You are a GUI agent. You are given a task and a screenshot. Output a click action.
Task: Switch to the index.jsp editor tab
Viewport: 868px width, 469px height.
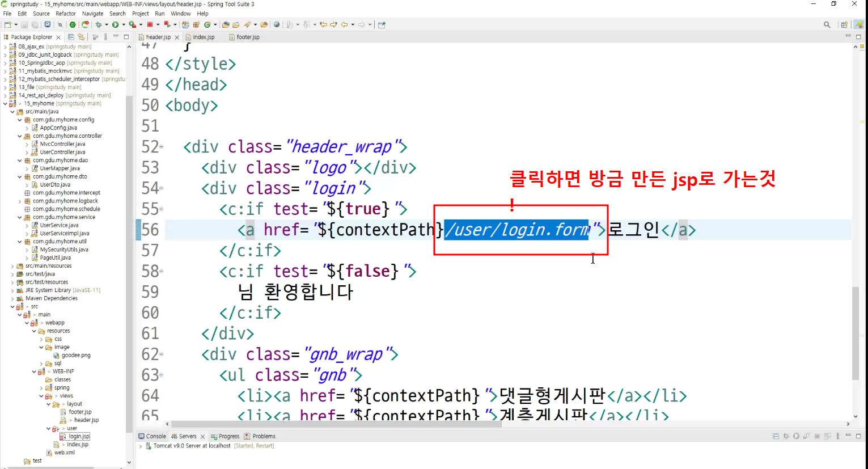pyautogui.click(x=204, y=37)
